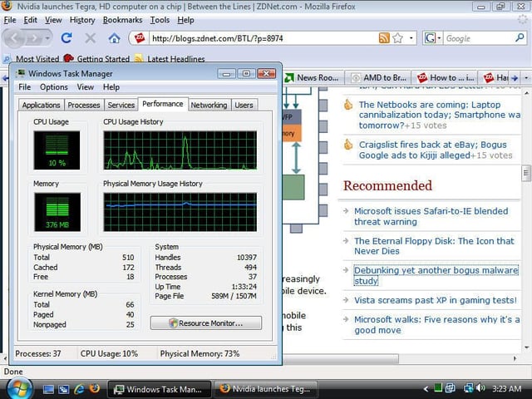Click the Firefox Reload button

[66, 38]
